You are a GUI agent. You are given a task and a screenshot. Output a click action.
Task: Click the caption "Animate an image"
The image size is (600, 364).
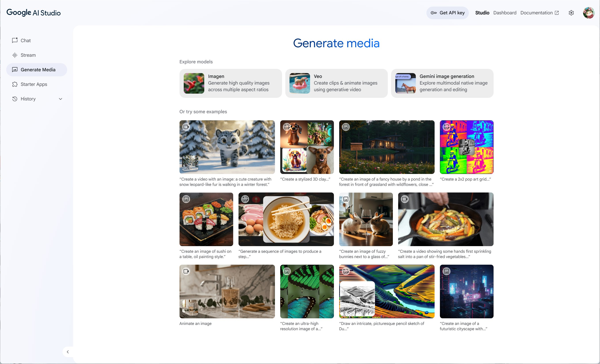pos(195,324)
